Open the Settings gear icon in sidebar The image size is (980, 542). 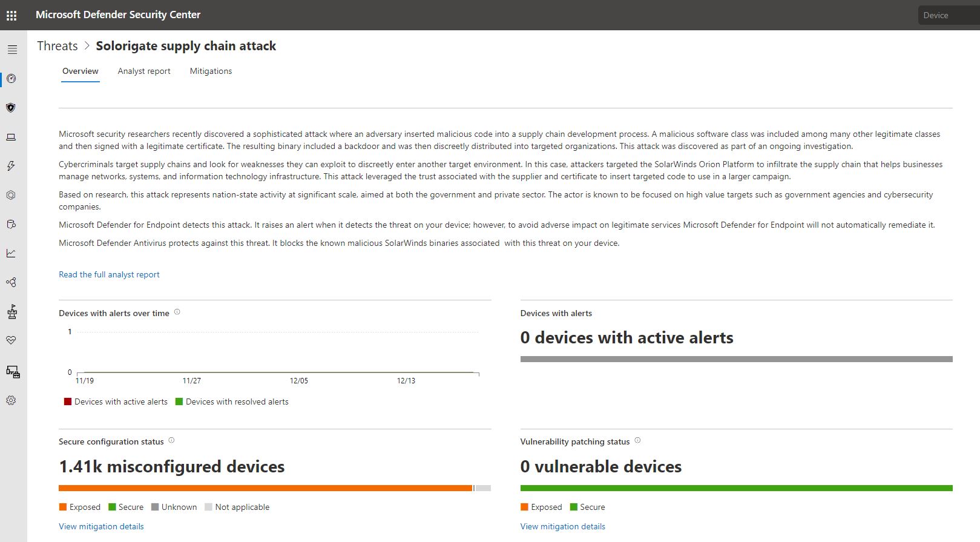point(11,400)
